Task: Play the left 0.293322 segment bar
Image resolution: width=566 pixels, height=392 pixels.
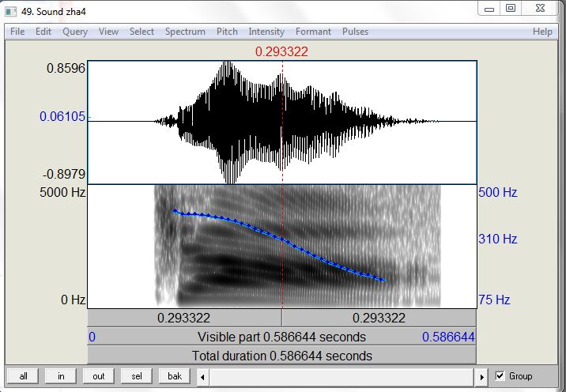Action: coord(184,318)
